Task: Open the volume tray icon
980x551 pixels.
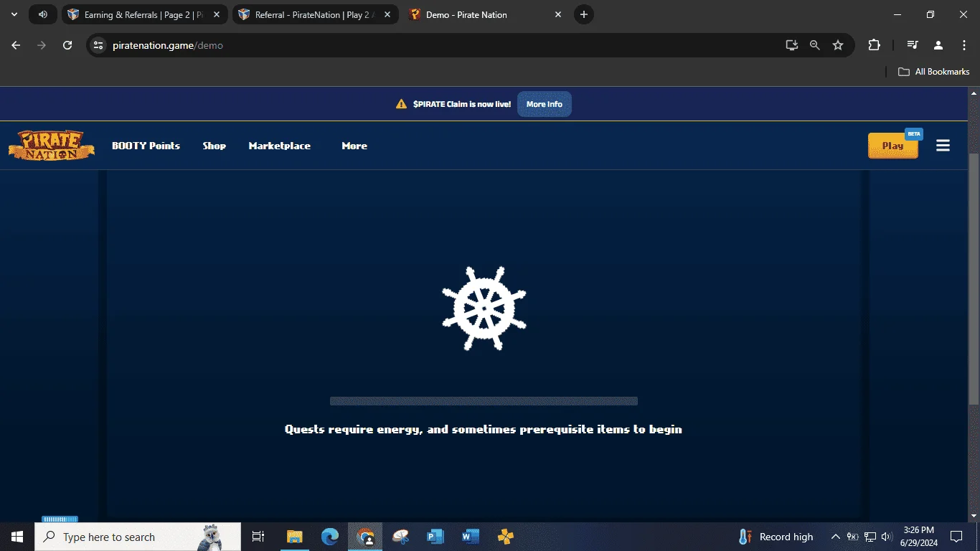Action: coord(887,537)
